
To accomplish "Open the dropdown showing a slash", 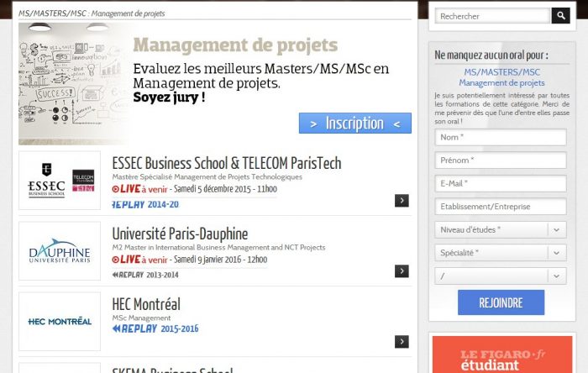I will [501, 276].
